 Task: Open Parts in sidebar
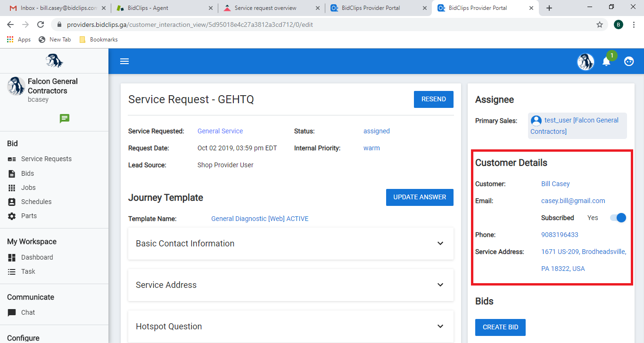click(29, 216)
